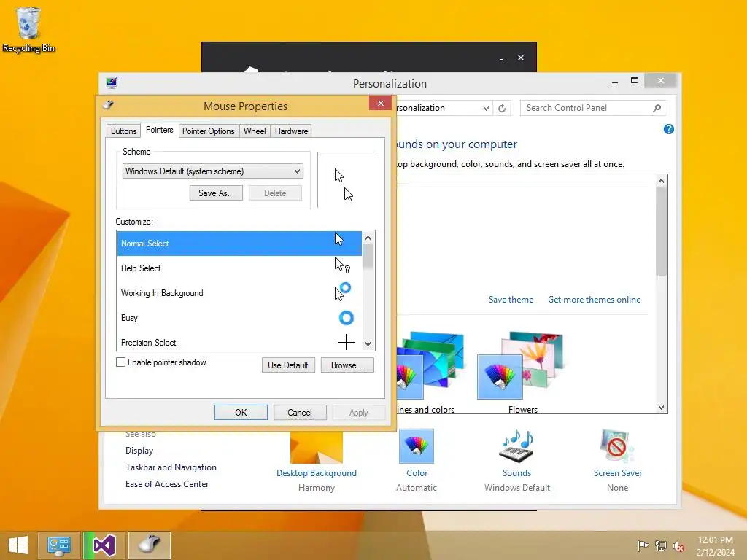Open the Sounds keyboard icon
Viewport: 747px width, 560px height.
[516, 446]
